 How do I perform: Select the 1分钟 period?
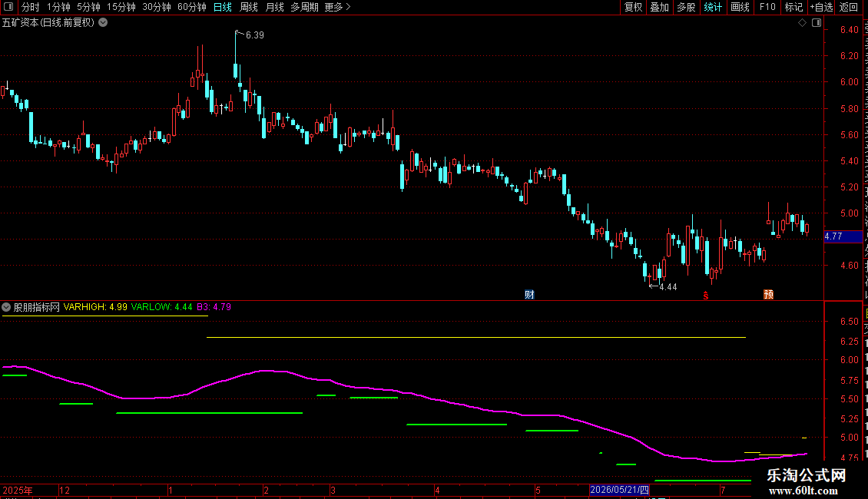click(58, 7)
